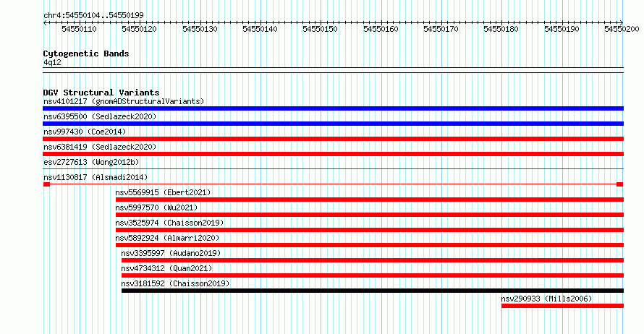Click the red bar for nsv997430
The width and height of the screenshot is (644, 334).
pos(333,139)
